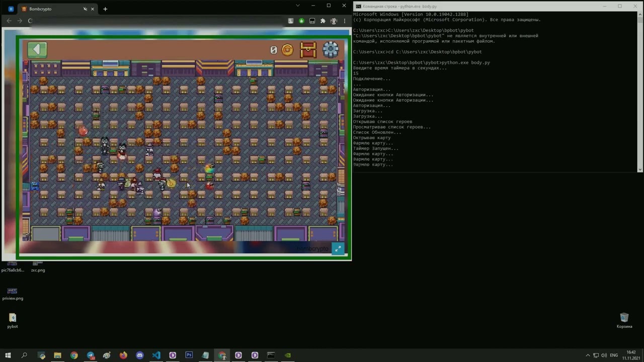
Task: Expand hidden system tray icons
Action: [587, 355]
